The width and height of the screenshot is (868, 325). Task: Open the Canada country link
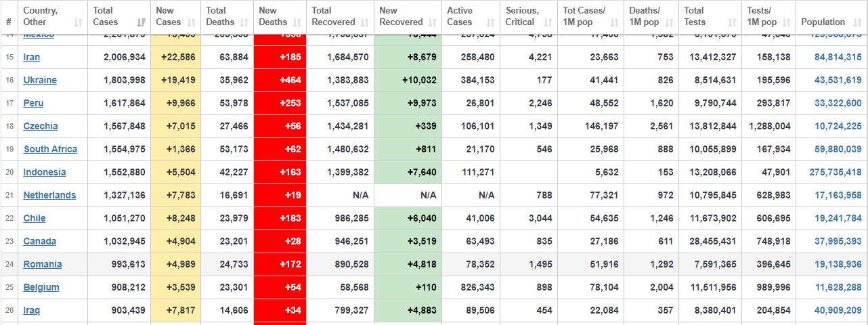[x=40, y=241]
